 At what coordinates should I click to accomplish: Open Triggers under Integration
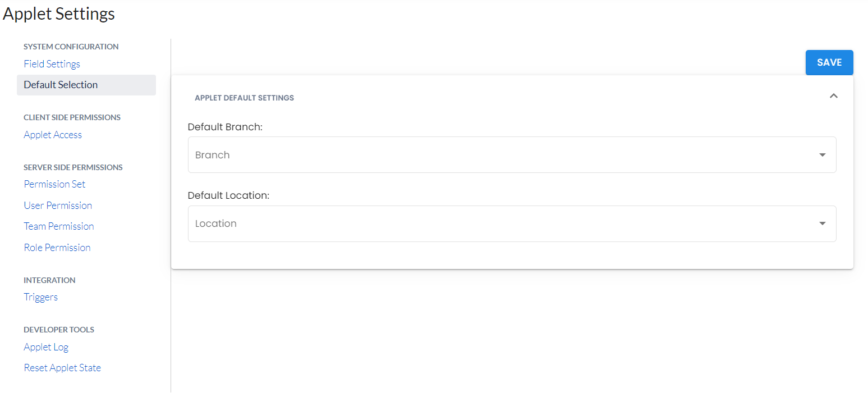40,297
